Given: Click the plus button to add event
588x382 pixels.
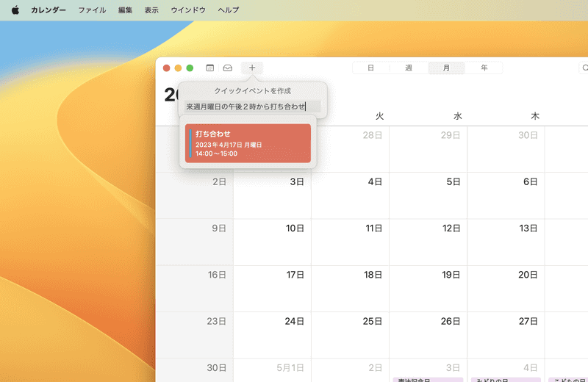Looking at the screenshot, I should 252,68.
